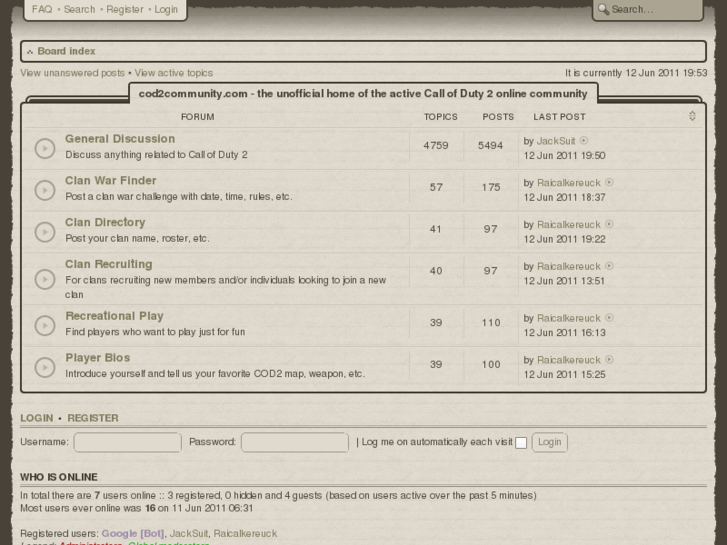Focus the Username input field
This screenshot has height=545, width=727.
[x=128, y=442]
